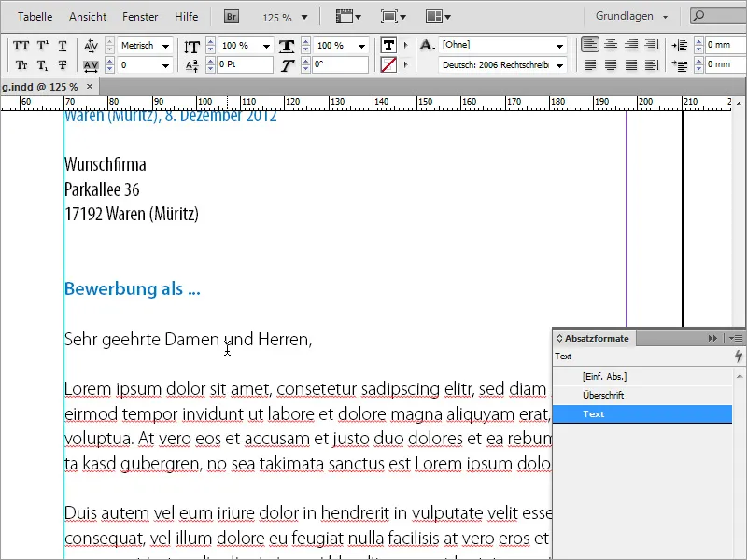747x560 pixels.
Task: Click the quick apply lightning icon
Action: 738,356
